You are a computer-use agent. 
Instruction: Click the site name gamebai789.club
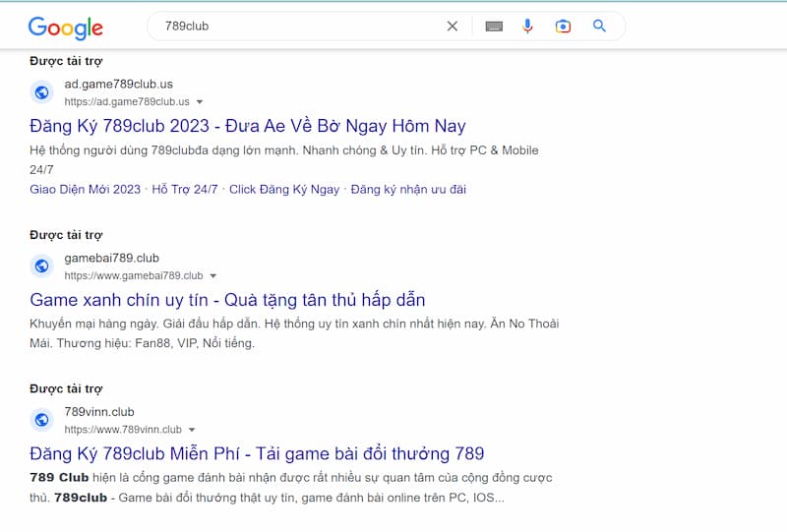(111, 258)
